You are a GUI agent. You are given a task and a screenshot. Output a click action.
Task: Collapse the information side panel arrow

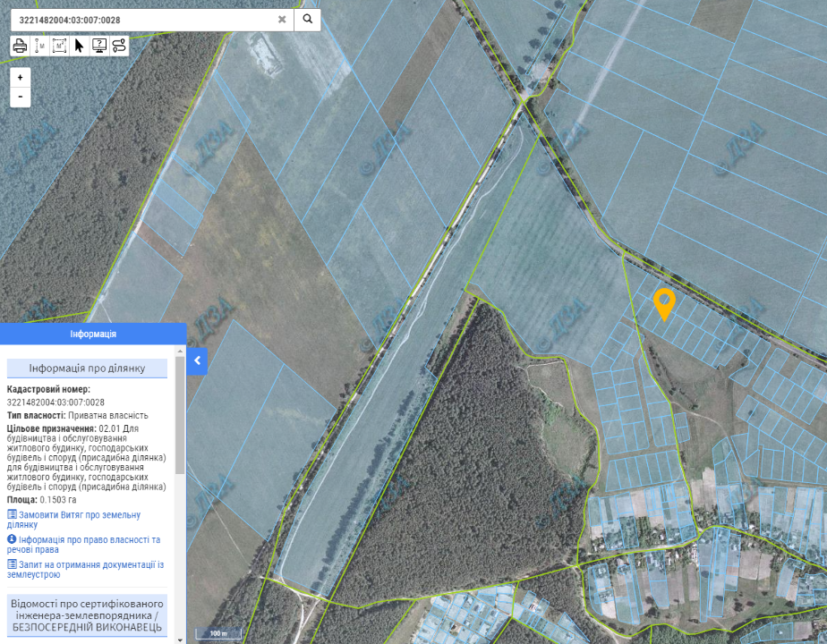[x=197, y=361]
